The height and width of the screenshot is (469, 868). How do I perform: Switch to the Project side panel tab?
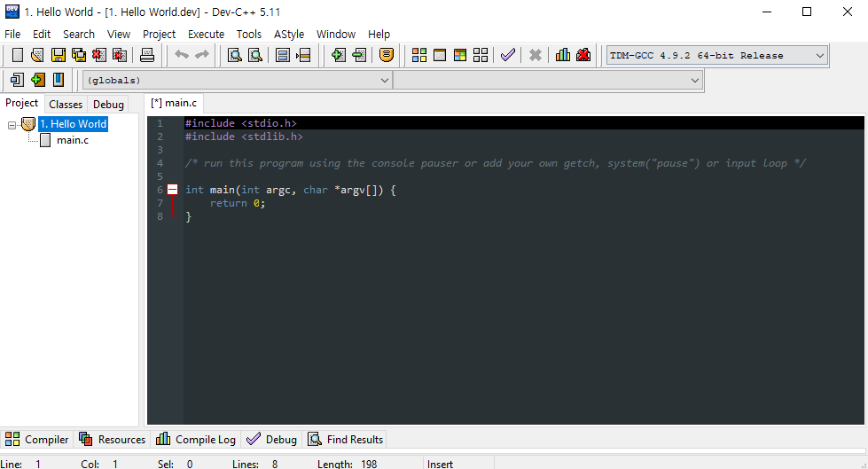[x=21, y=103]
